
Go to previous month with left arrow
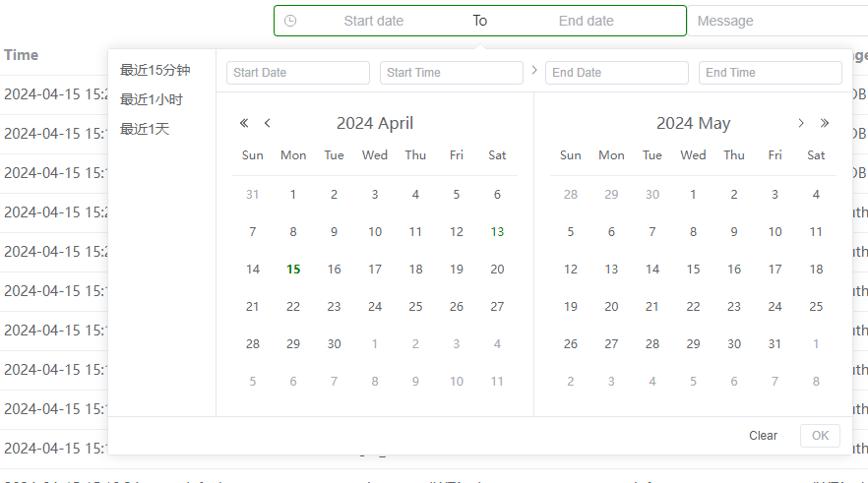(268, 123)
